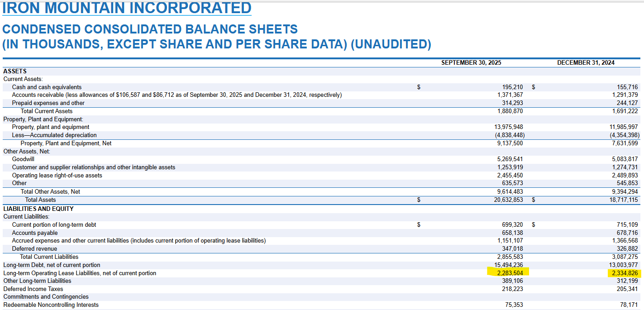The image size is (644, 310).
Task: Select the December 31, 2024 column header
Action: [x=586, y=62]
